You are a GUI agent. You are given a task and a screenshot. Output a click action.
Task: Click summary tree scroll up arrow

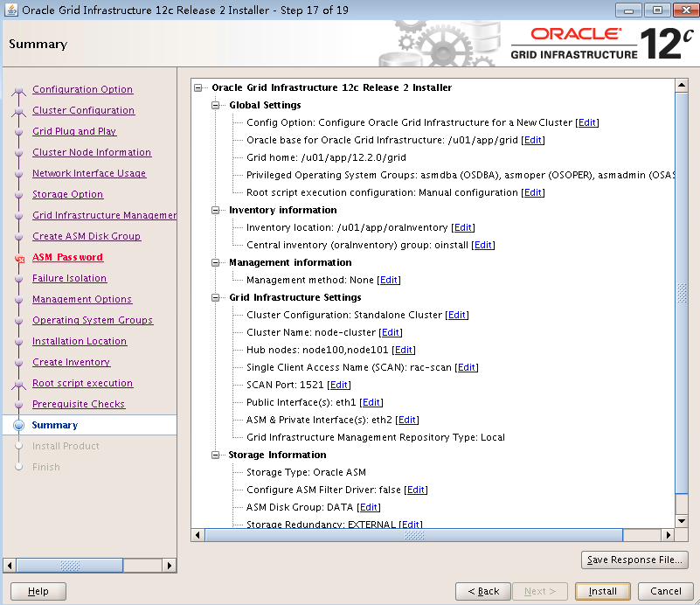pos(682,86)
